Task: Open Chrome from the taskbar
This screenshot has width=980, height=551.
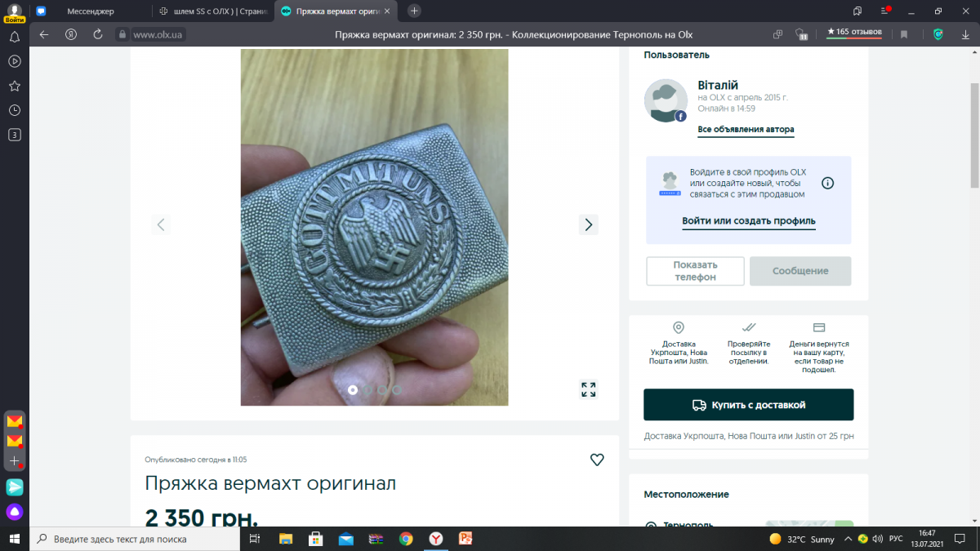Action: pyautogui.click(x=406, y=539)
